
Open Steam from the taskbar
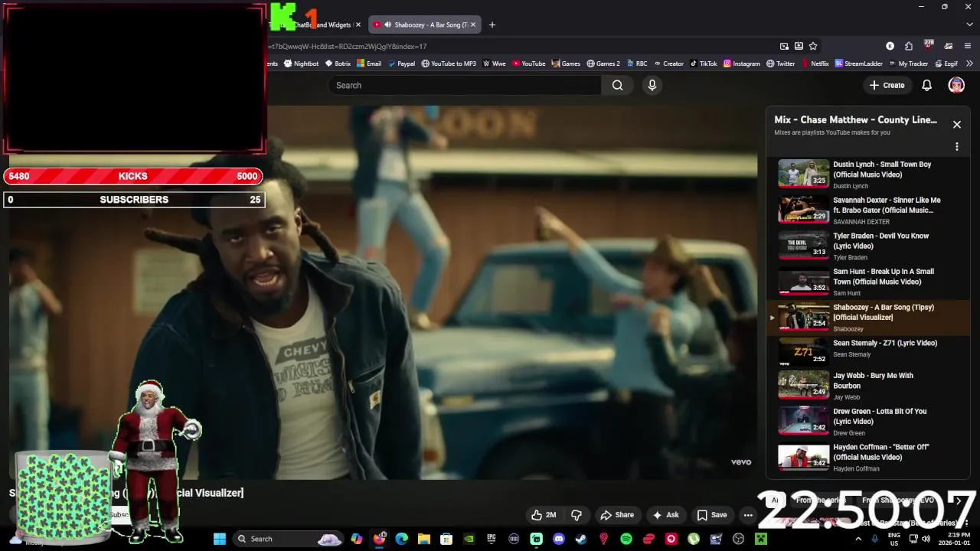581,539
